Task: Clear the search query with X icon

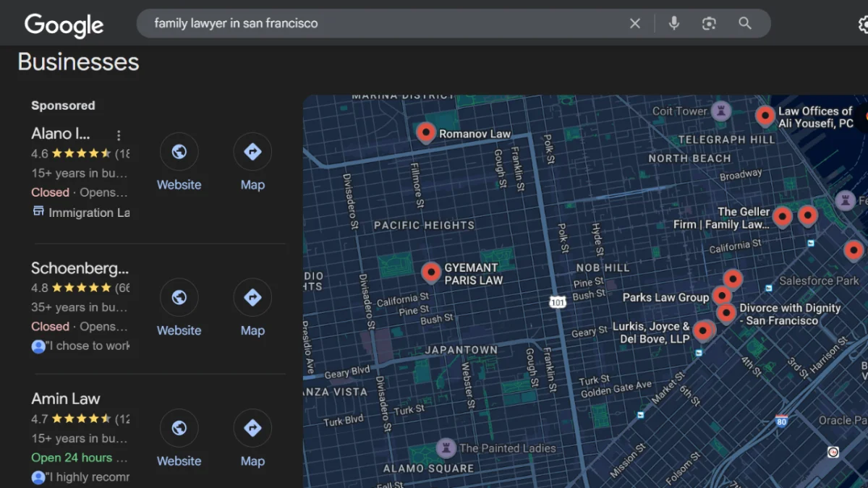Action: (635, 23)
